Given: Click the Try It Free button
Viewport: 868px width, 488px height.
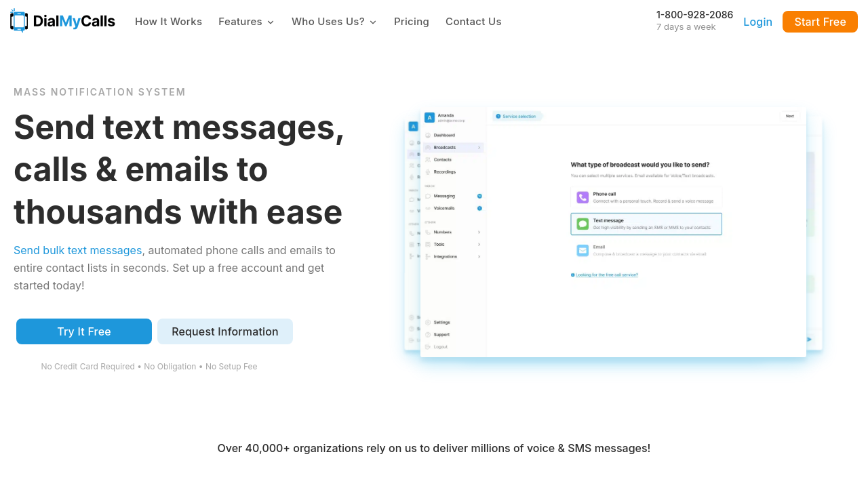Looking at the screenshot, I should click(x=84, y=331).
